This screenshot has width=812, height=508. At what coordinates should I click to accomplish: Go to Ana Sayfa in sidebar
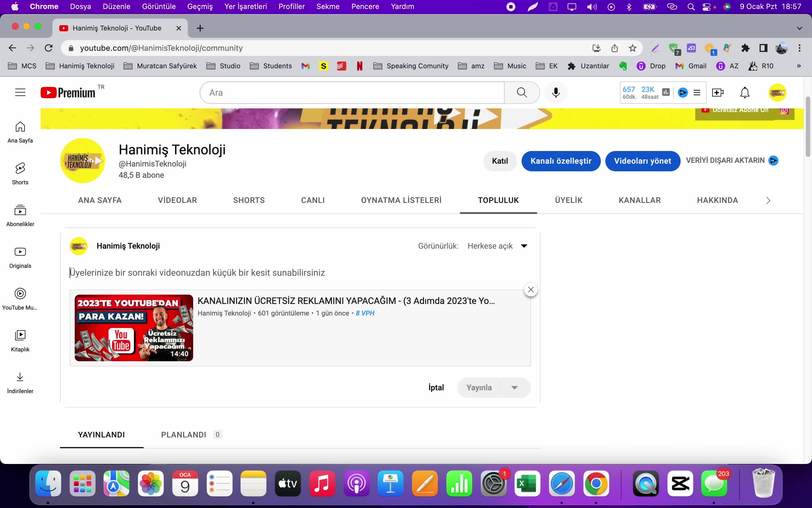[20, 132]
